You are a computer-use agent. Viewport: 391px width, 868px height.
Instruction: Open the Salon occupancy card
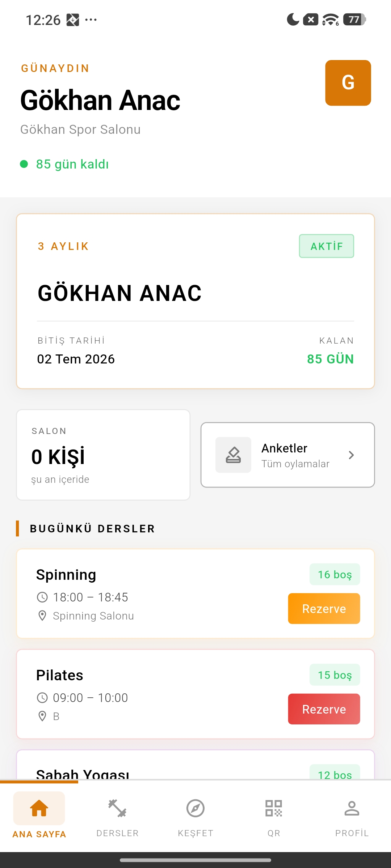(103, 455)
